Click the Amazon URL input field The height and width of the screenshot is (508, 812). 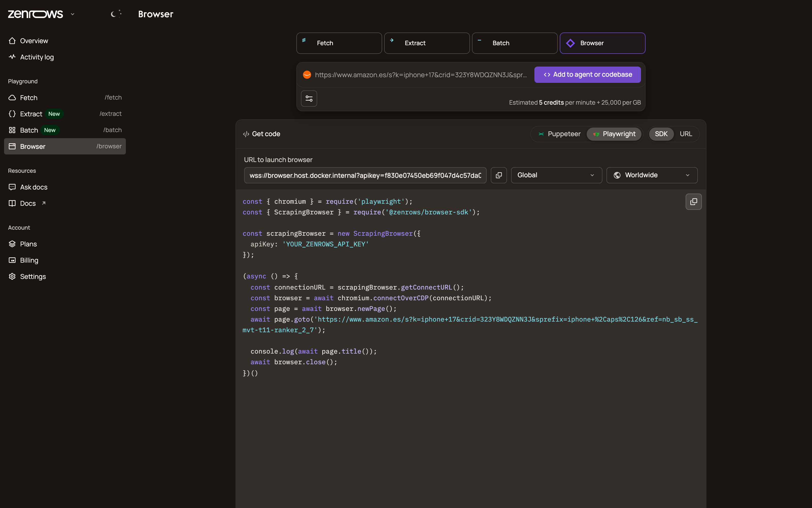coord(421,75)
